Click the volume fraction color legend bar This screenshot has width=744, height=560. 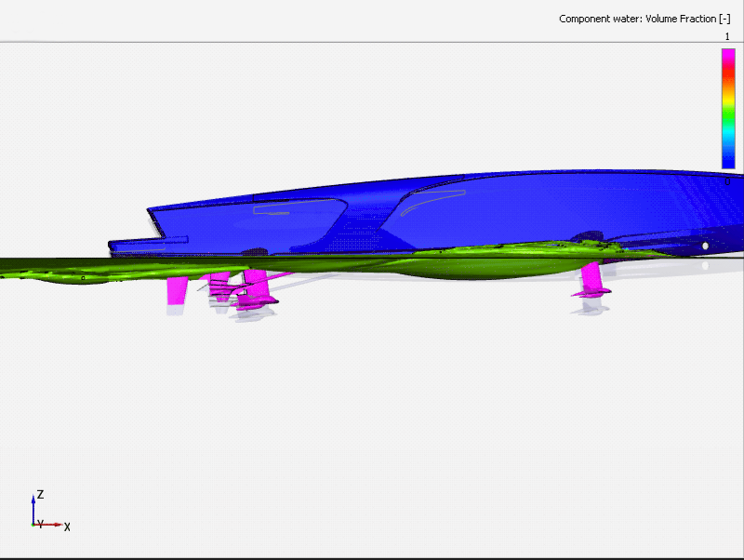728,109
